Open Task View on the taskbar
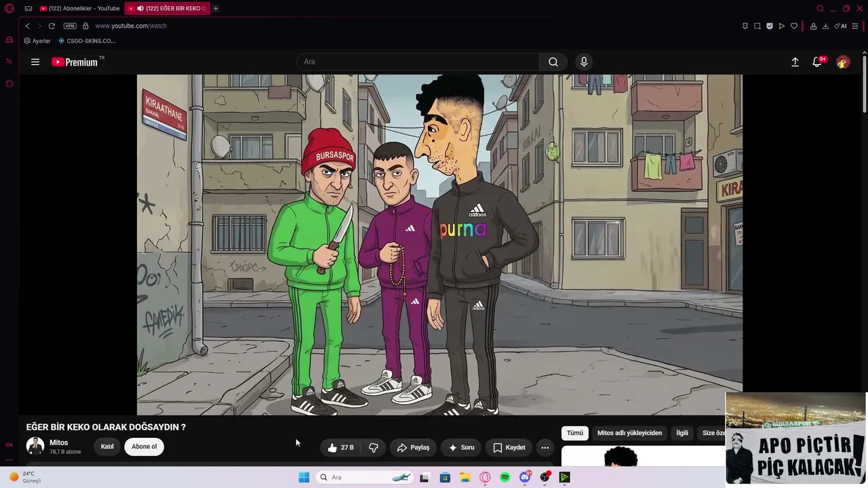 425,477
